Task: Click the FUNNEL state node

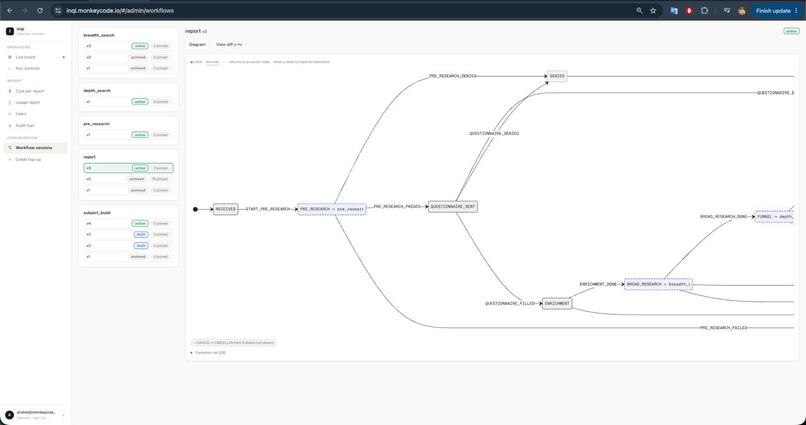Action: pos(775,217)
